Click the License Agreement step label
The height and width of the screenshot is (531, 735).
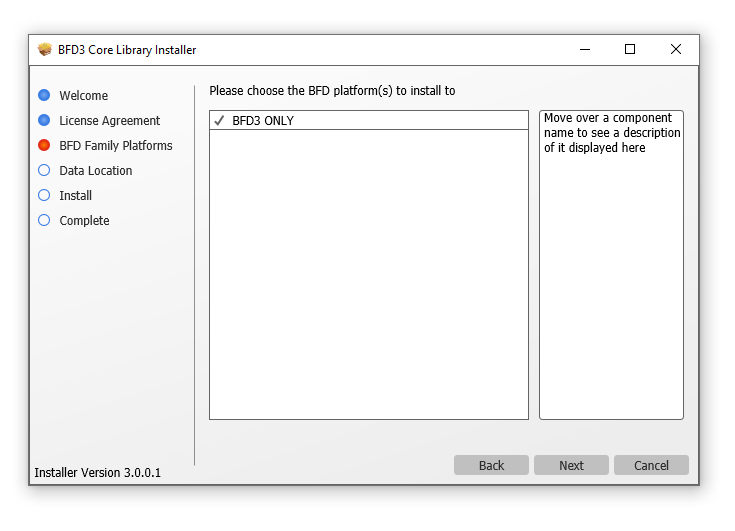[110, 121]
